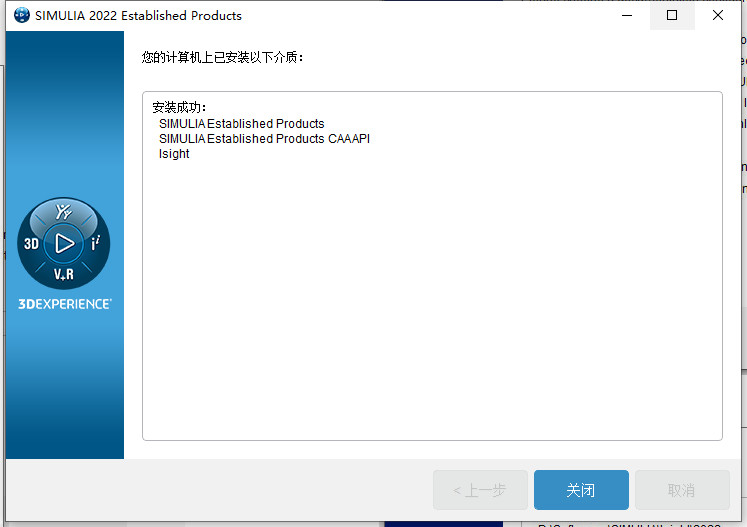747x527 pixels.
Task: Click the top social quadrant of the compass
Action: click(x=63, y=211)
